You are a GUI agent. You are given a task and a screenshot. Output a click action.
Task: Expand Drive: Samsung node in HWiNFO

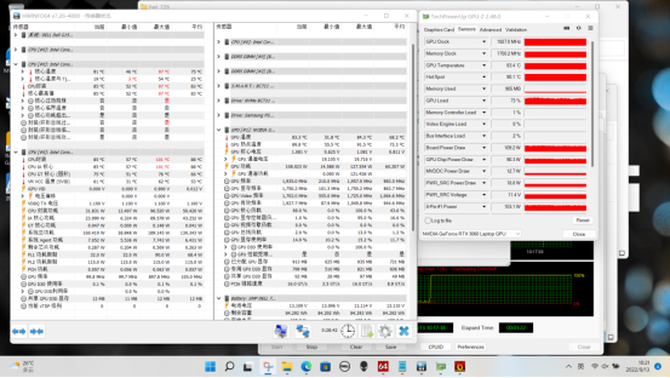(219, 115)
